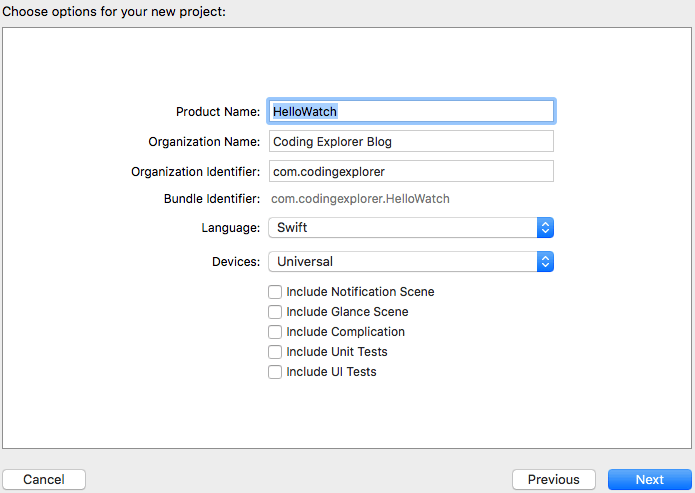
Task: Focus the Organization Identifier text field
Action: pyautogui.click(x=410, y=171)
